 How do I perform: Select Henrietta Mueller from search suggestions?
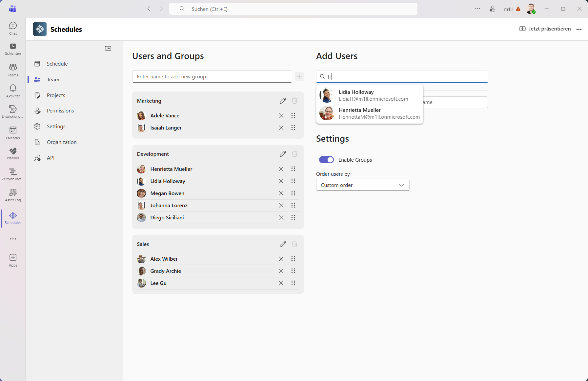(370, 113)
